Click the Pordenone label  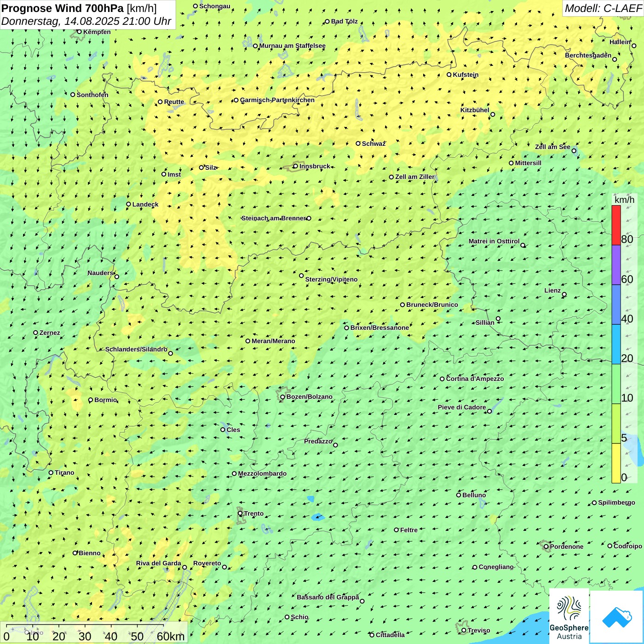pos(567,546)
